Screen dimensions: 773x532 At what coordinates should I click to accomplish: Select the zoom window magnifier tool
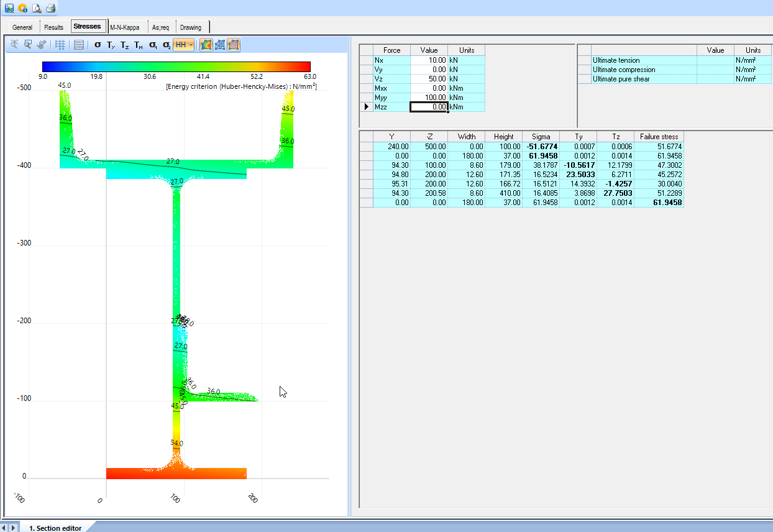click(x=28, y=45)
